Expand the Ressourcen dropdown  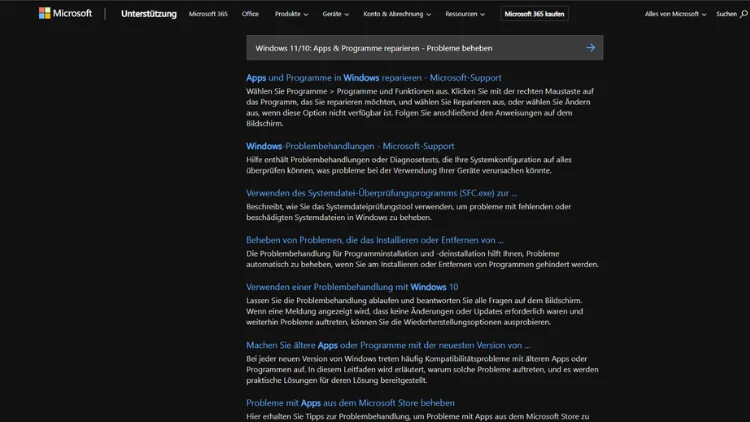pos(465,14)
